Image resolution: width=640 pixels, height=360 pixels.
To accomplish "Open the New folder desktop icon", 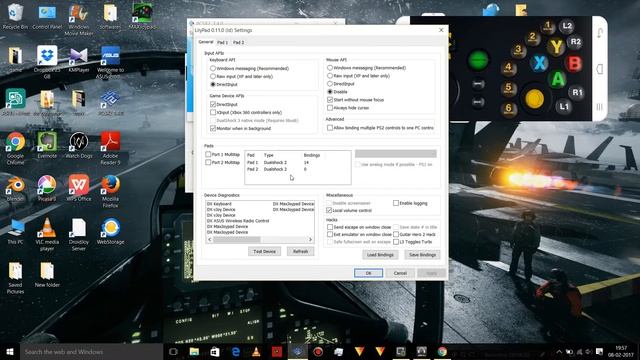I will (47, 274).
